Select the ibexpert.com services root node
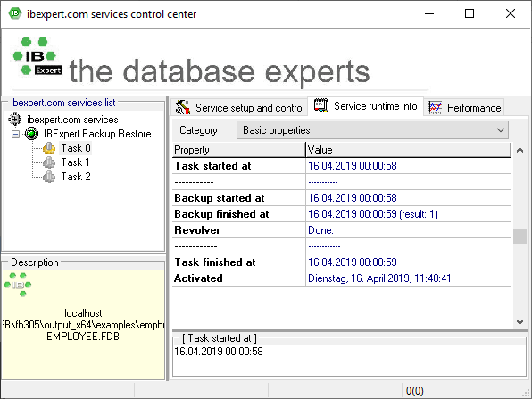 pyautogui.click(x=72, y=120)
